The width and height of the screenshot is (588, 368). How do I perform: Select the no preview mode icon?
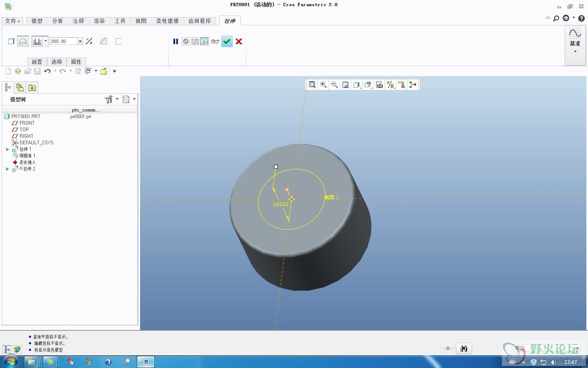pos(186,41)
